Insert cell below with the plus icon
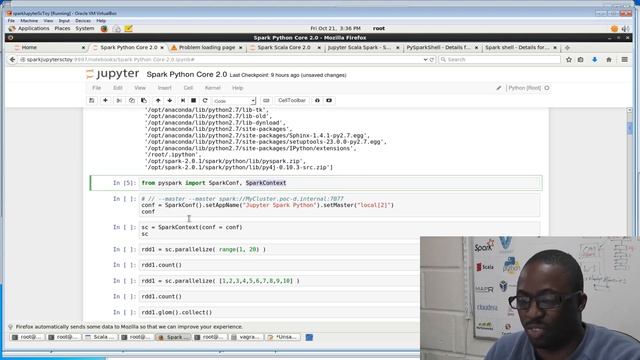 coord(105,100)
